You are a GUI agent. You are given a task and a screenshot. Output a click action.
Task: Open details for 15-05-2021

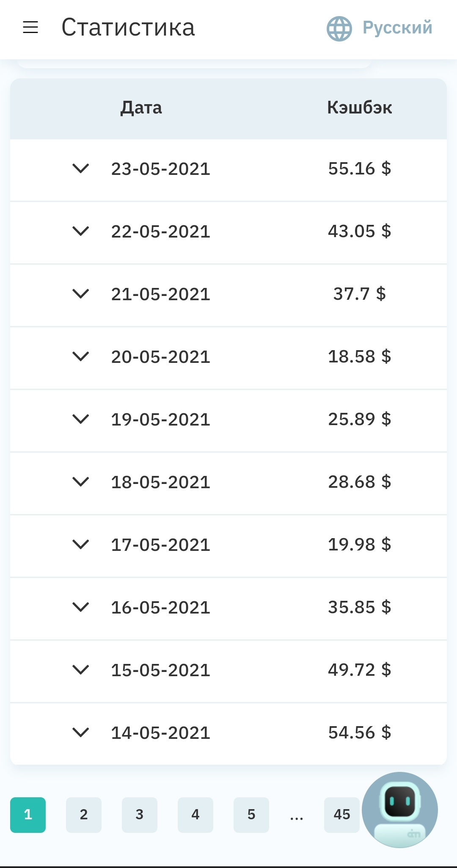tap(80, 670)
